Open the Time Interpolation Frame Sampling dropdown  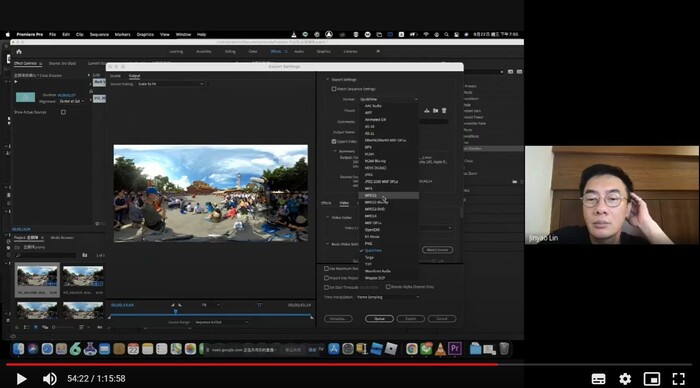[x=388, y=297]
